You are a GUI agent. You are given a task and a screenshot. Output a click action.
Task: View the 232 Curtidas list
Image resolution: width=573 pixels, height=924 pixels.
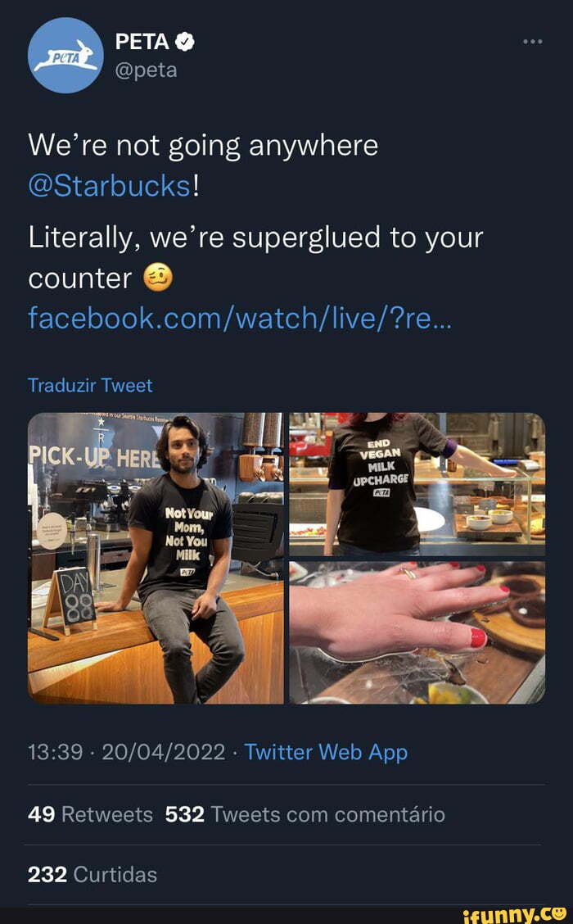point(92,873)
